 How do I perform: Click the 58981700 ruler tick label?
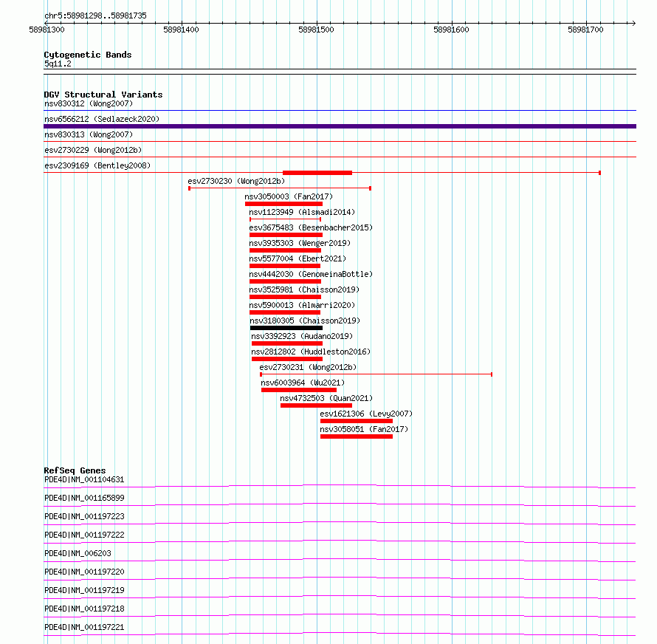[x=585, y=30]
